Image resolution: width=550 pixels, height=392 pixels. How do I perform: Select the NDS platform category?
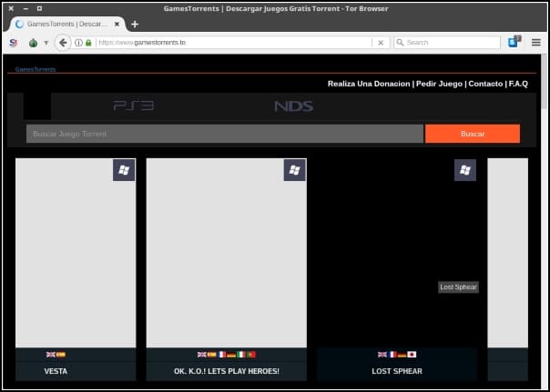click(293, 106)
